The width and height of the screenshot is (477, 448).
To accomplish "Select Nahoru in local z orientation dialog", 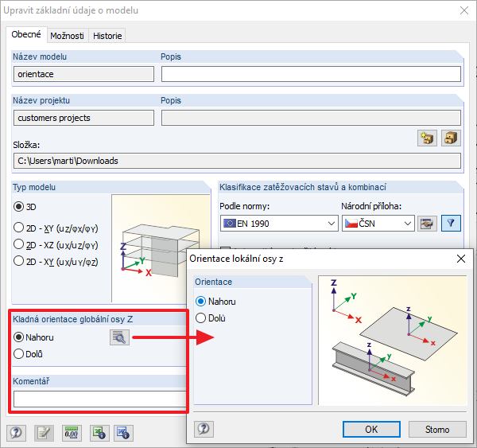I will 215,302.
